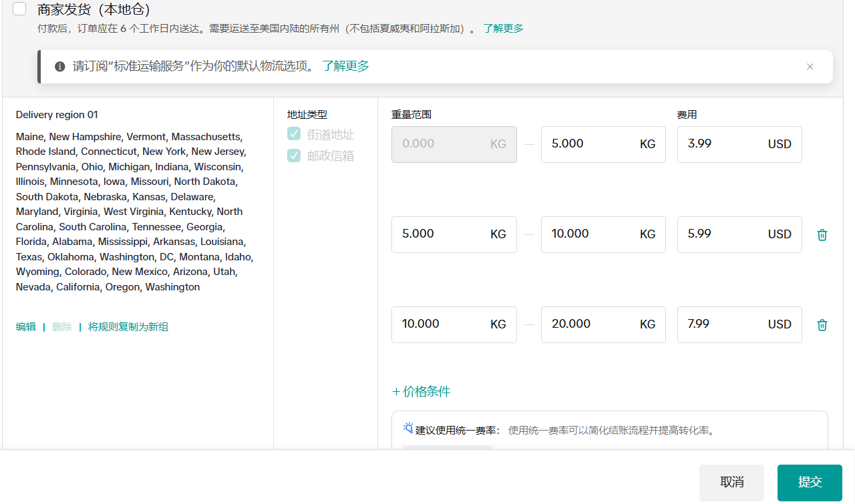Click the info icon in the notice banner
The image size is (855, 504).
click(60, 67)
